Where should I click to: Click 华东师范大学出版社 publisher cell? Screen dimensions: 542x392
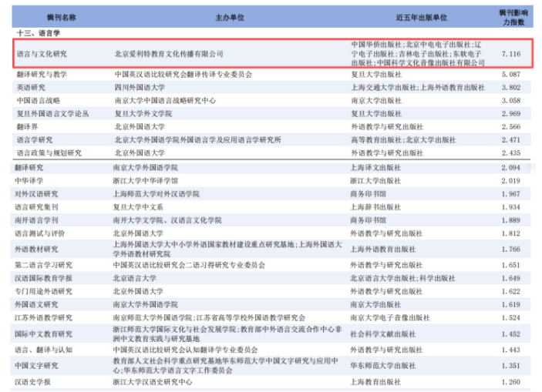click(383, 366)
